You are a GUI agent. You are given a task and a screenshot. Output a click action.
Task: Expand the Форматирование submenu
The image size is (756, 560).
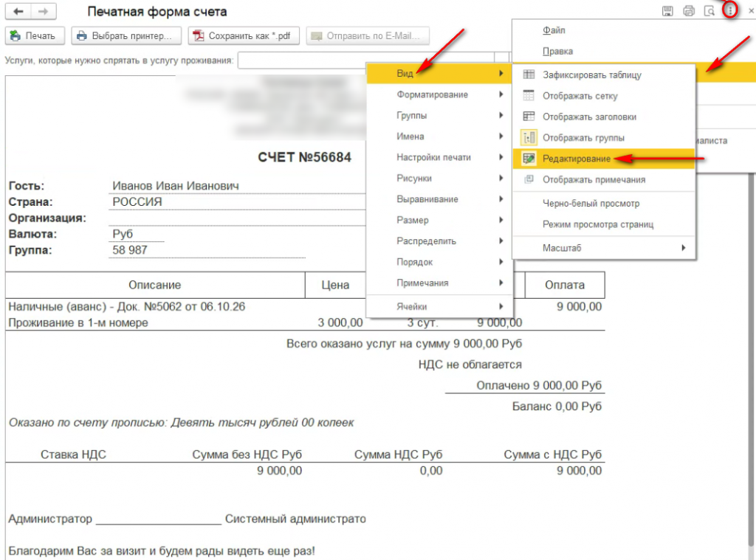pos(439,94)
